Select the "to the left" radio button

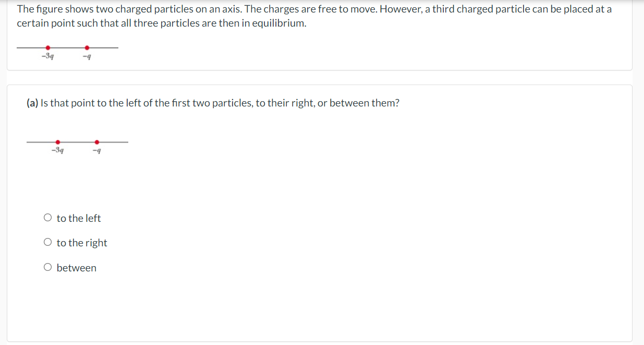click(x=47, y=217)
